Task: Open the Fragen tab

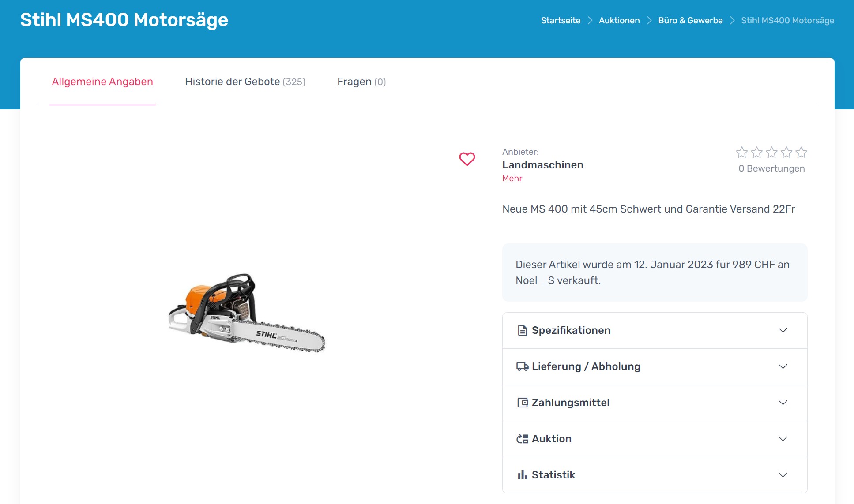Action: (361, 82)
